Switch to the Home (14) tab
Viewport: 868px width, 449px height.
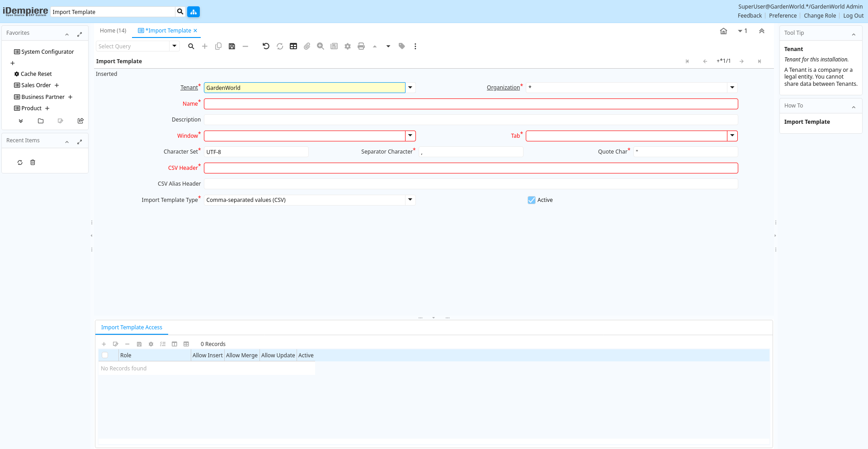tap(113, 31)
